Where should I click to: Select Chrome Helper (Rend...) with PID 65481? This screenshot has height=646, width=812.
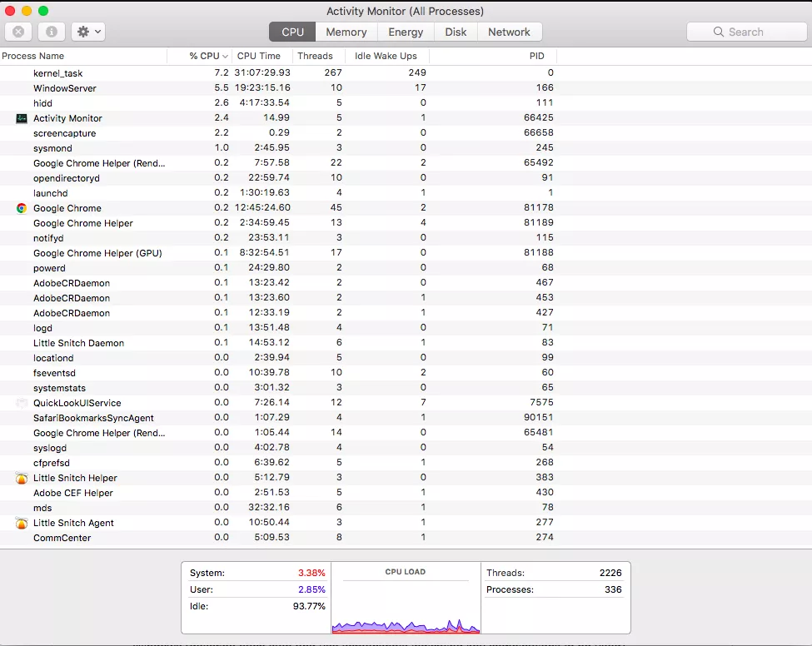406,433
